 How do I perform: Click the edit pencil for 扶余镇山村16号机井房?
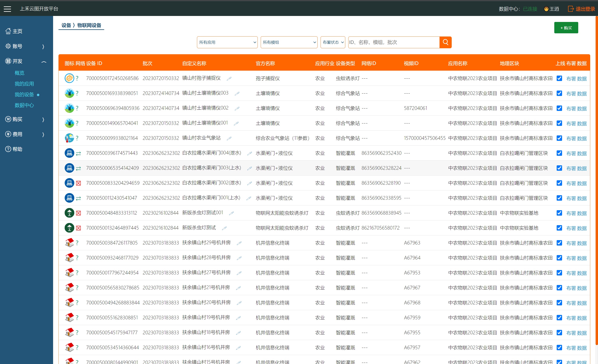[238, 348]
